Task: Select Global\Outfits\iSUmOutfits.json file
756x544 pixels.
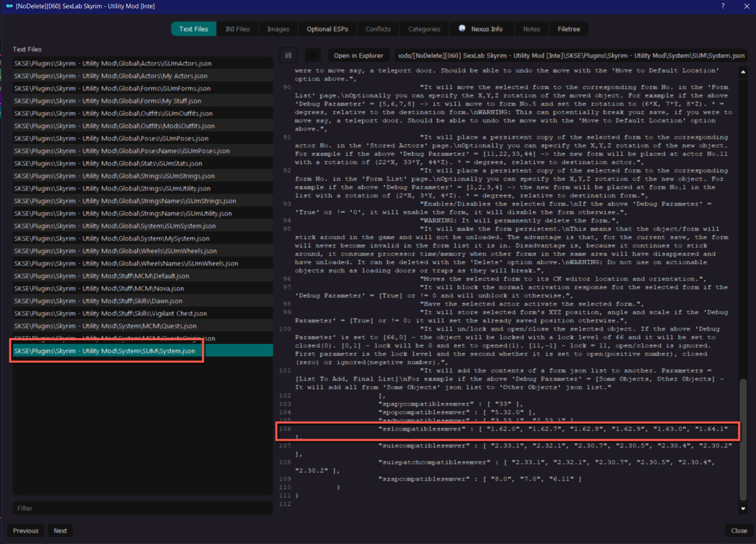Action: pos(143,113)
